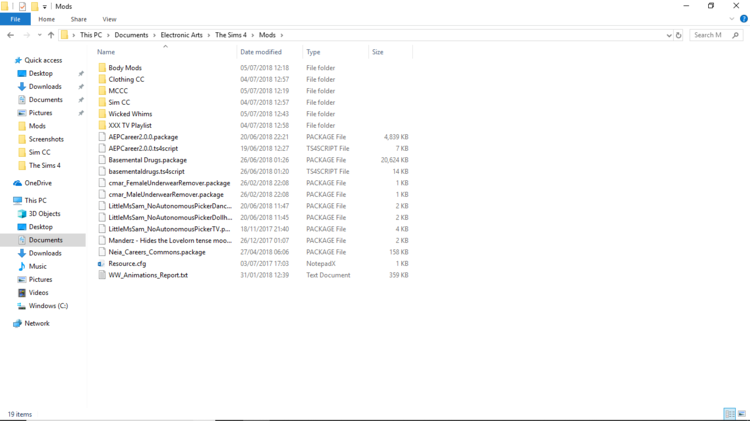
Task: Open Mods shortcut in navigation pane
Action: click(x=37, y=126)
